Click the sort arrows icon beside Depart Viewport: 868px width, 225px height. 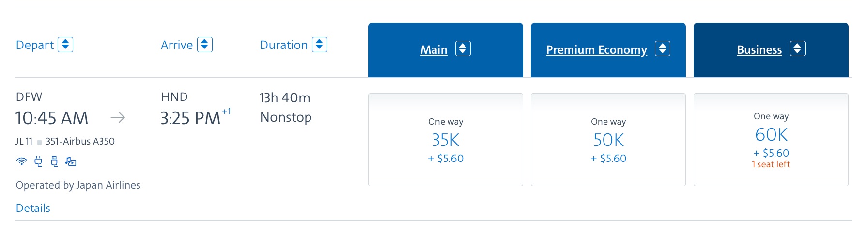tap(65, 45)
